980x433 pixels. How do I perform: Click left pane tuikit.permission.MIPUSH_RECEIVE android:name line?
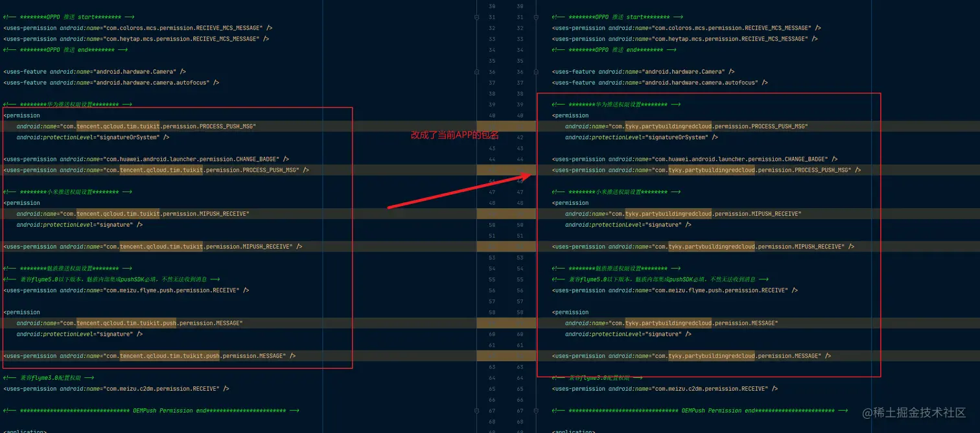click(x=133, y=214)
